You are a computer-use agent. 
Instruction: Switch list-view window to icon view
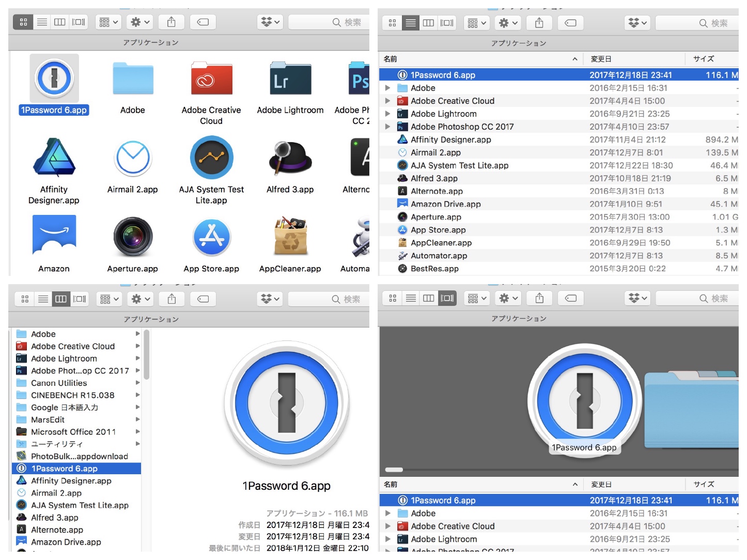tap(392, 23)
